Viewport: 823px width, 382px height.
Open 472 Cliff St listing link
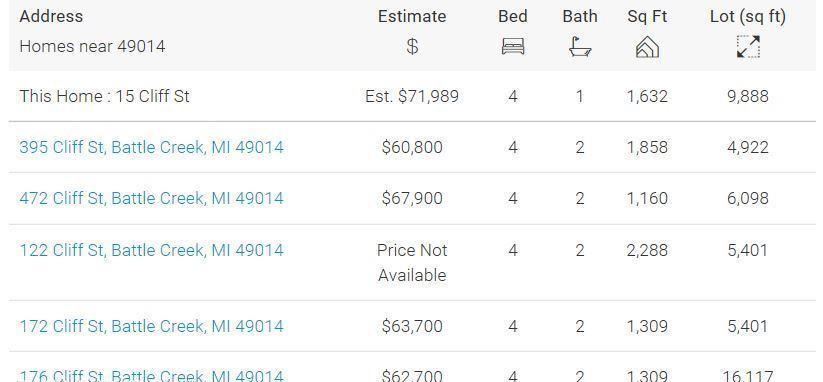pos(151,198)
